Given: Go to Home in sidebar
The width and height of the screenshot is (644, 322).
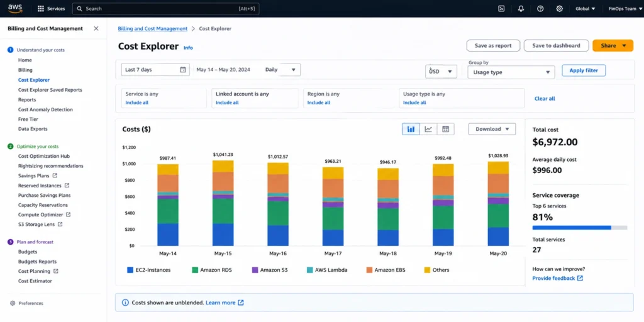Looking at the screenshot, I should tap(25, 60).
